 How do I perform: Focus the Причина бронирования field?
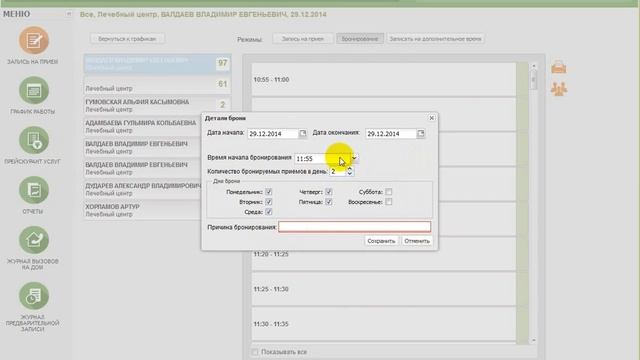(354, 227)
